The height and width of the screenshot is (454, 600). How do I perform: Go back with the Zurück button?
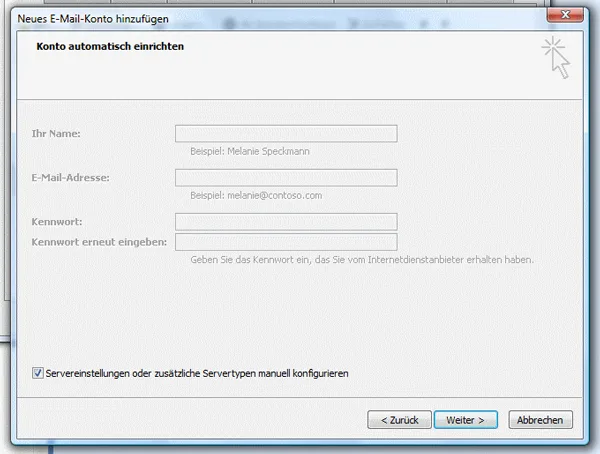(x=400, y=420)
